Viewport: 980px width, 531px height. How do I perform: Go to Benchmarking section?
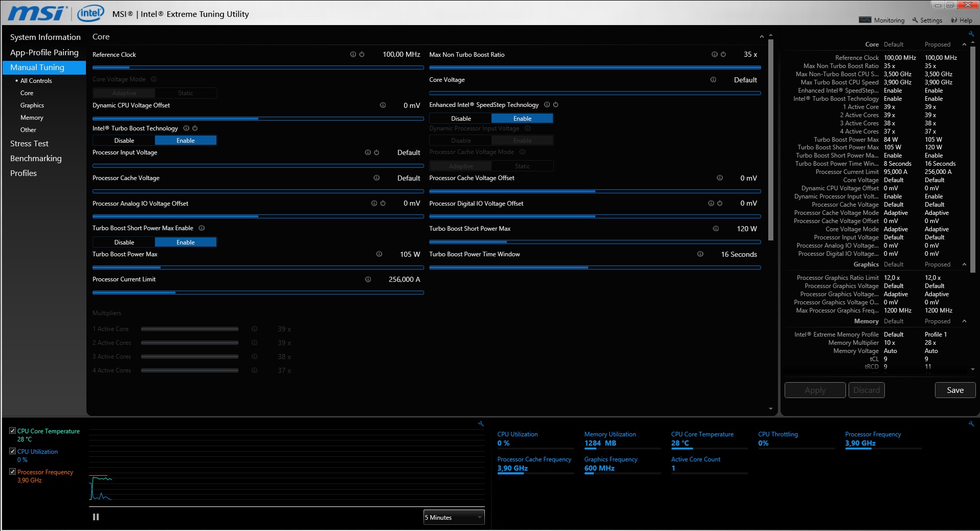point(36,159)
